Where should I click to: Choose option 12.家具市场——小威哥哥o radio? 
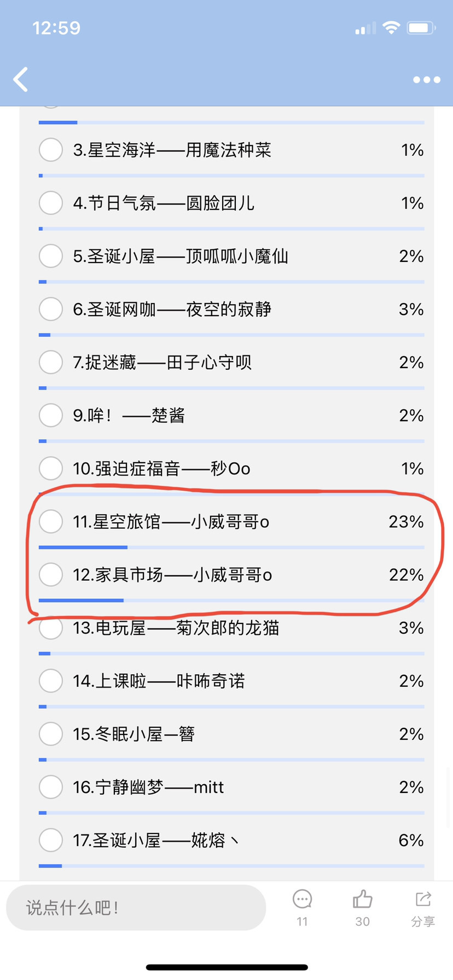coord(51,575)
